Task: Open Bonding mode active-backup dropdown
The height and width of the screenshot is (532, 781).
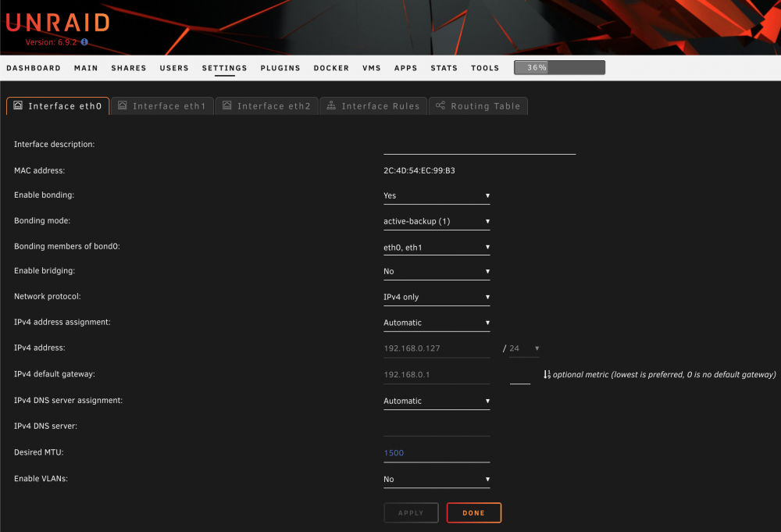Action: click(x=437, y=221)
